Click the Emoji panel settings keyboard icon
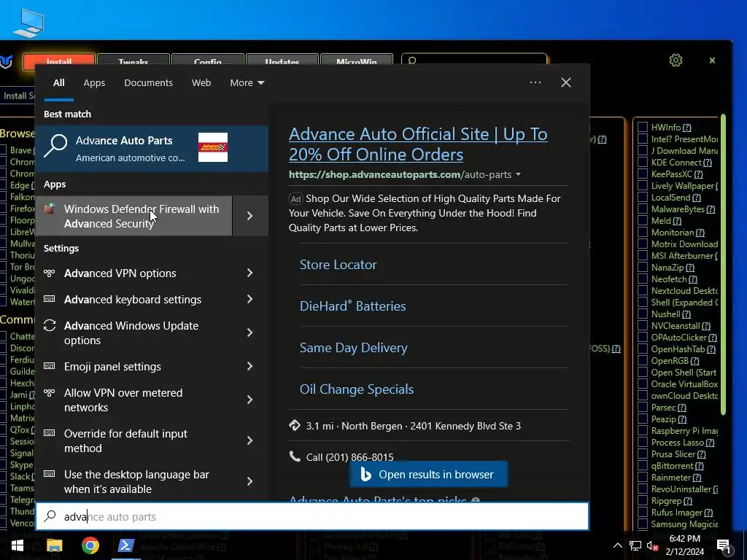The image size is (747, 560). pyautogui.click(x=50, y=366)
